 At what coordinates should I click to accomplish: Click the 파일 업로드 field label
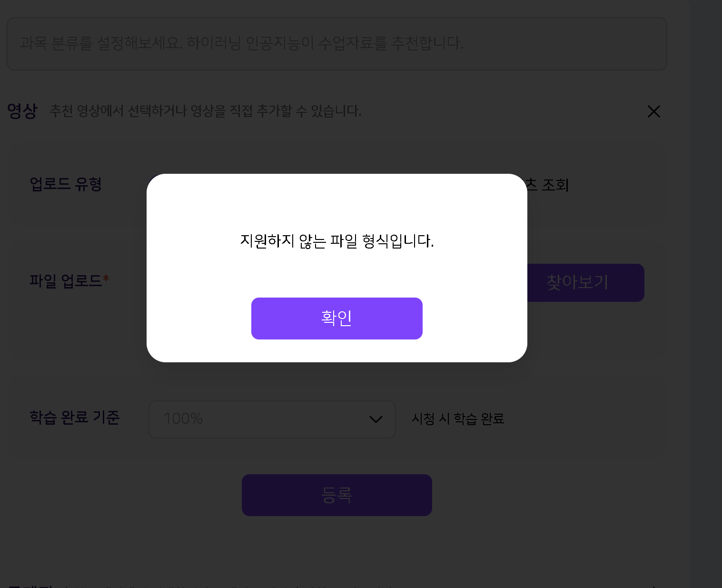65,280
